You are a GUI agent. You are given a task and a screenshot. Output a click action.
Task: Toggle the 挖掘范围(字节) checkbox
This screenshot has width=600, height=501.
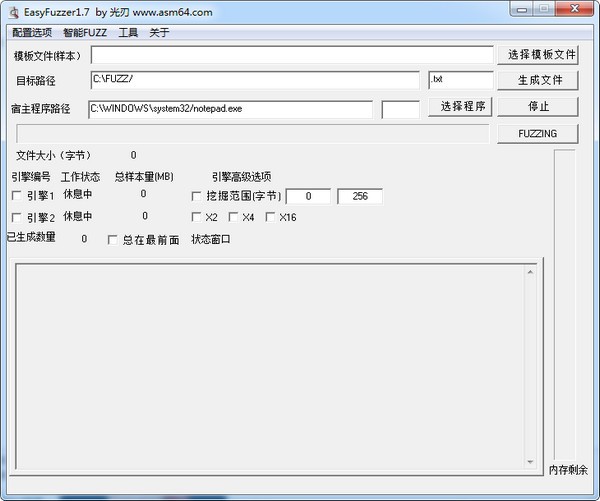196,196
